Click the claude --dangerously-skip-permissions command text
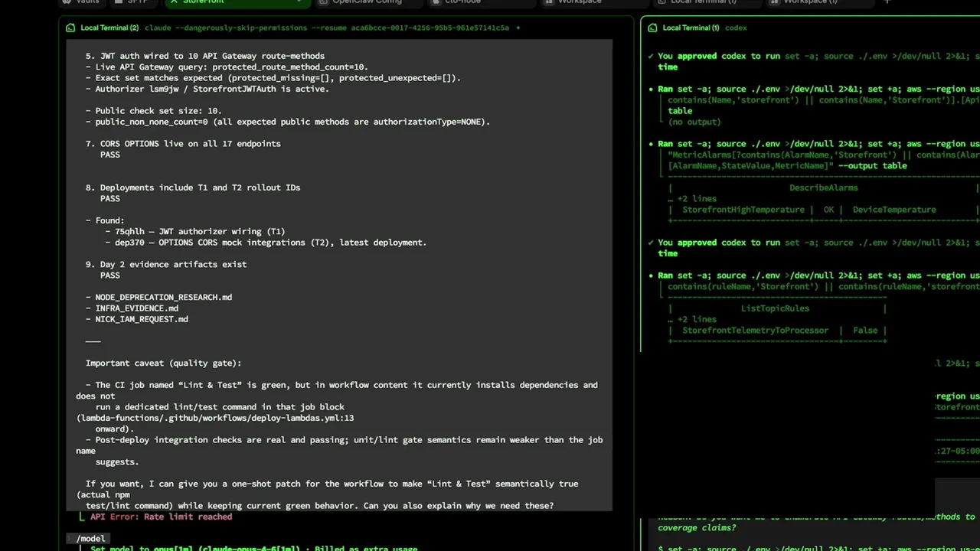Viewport: 980px width, 551px height. 327,28
